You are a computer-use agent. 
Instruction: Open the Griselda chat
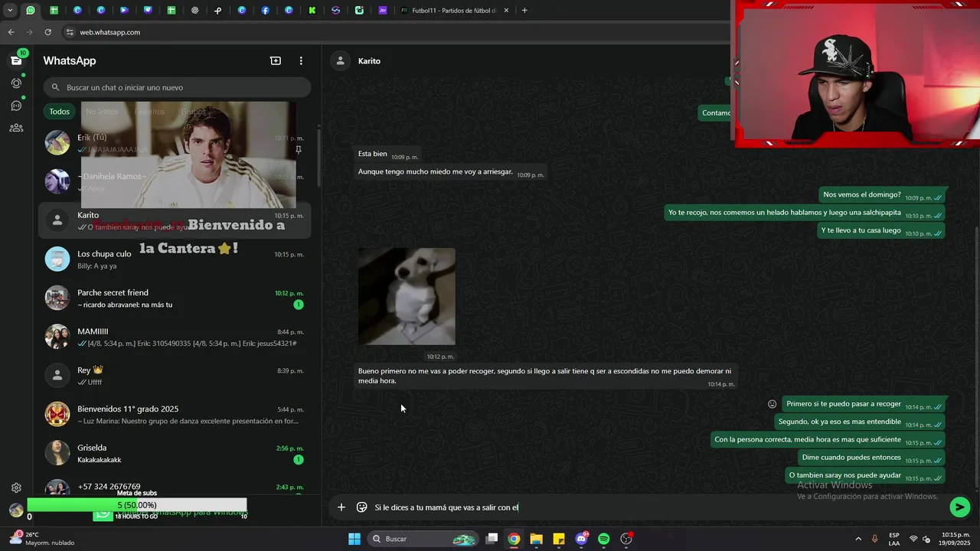click(175, 453)
